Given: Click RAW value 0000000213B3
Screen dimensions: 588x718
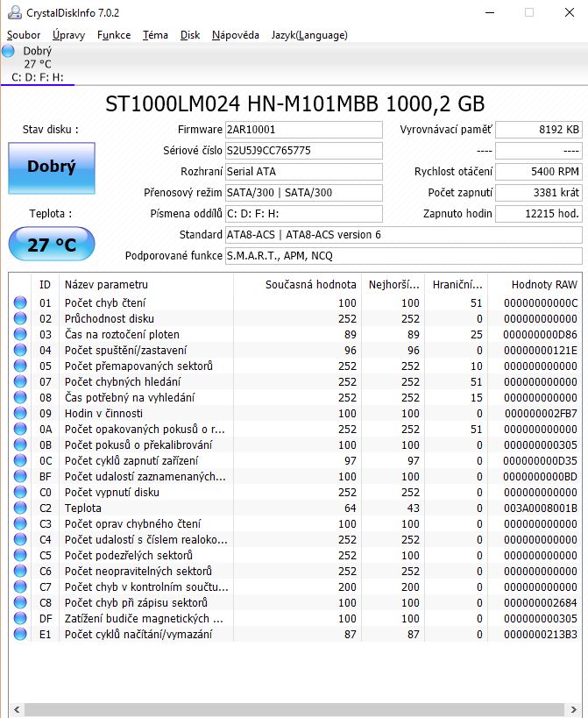Looking at the screenshot, I should click(x=541, y=635).
